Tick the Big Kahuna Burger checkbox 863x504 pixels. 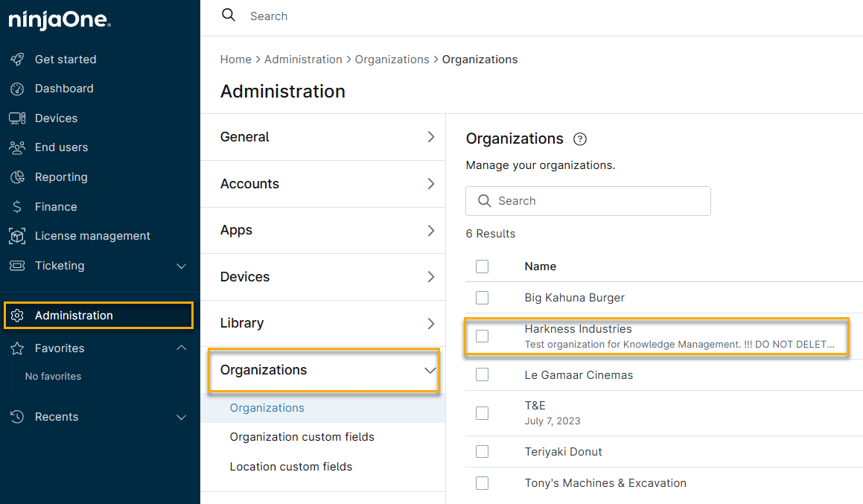pyautogui.click(x=482, y=298)
